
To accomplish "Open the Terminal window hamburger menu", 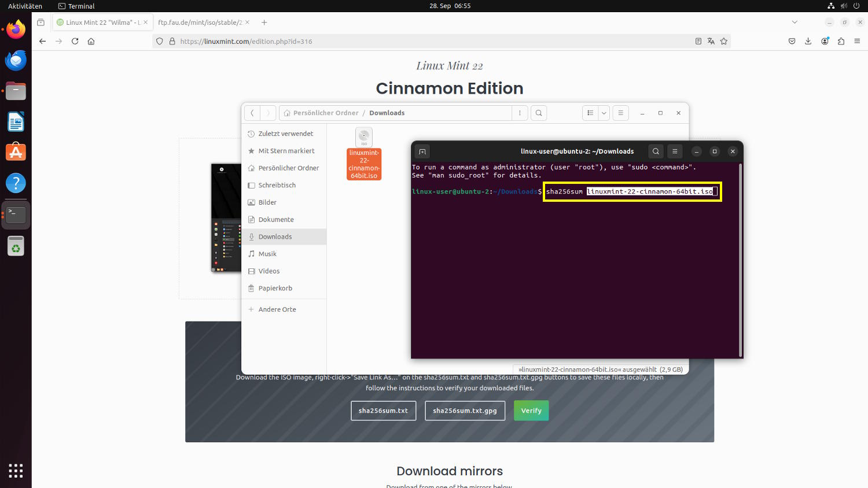I will 675,151.
